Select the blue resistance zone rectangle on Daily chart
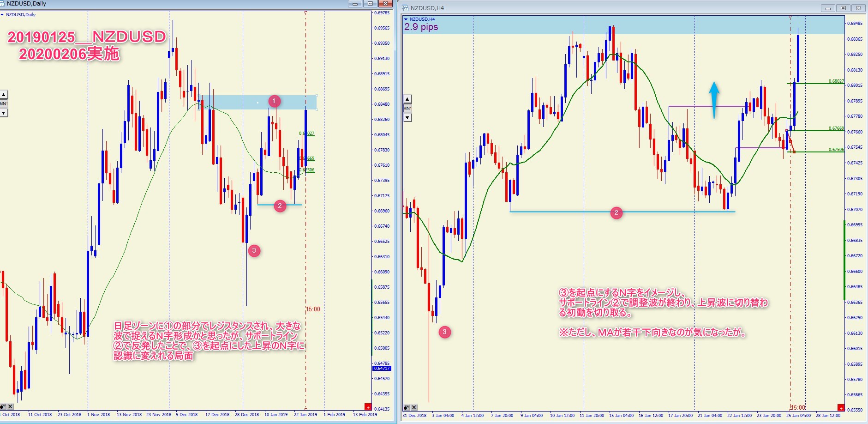Screen dimensions: 868x424 point(240,102)
